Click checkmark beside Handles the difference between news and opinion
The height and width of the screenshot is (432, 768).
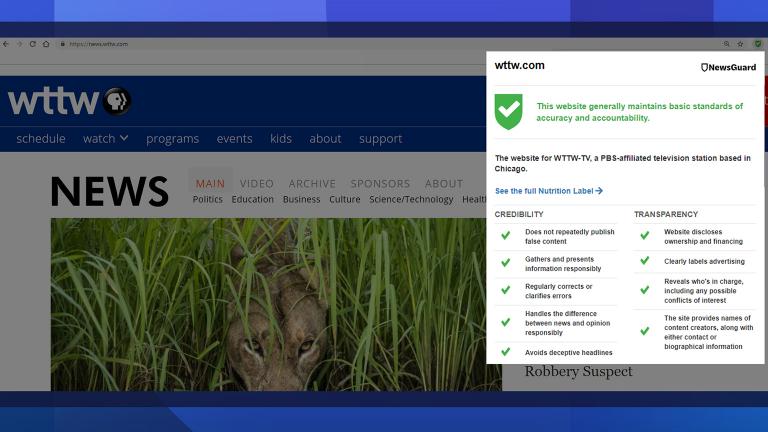click(505, 322)
